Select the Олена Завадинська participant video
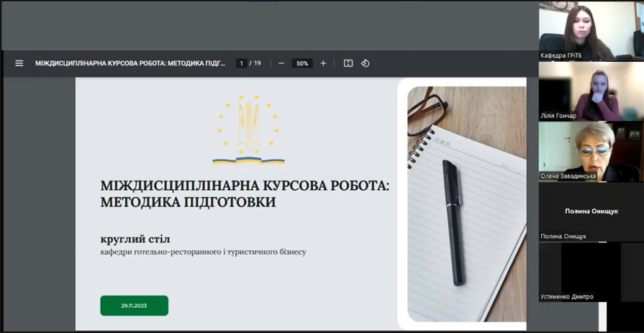 591,152
